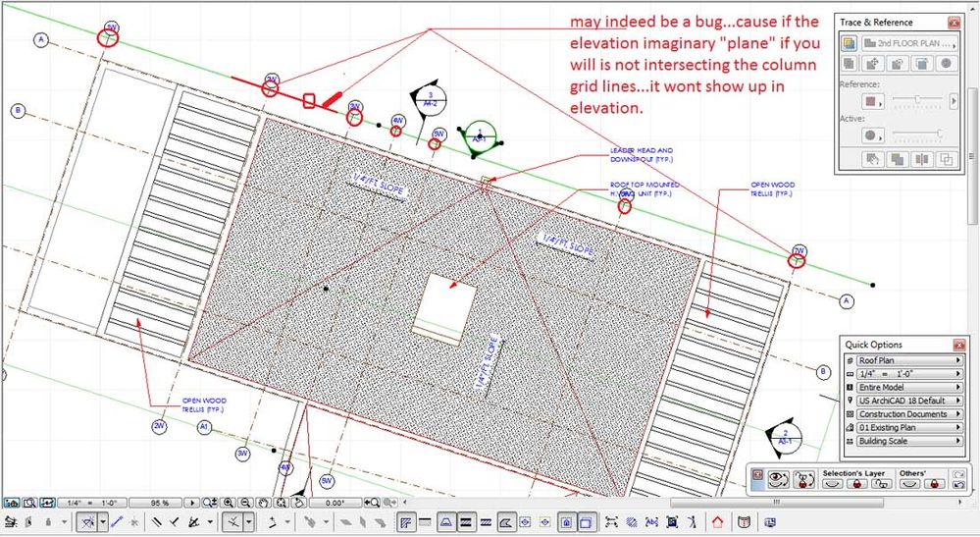
Task: Select the Pan hand tool
Action: 263,503
